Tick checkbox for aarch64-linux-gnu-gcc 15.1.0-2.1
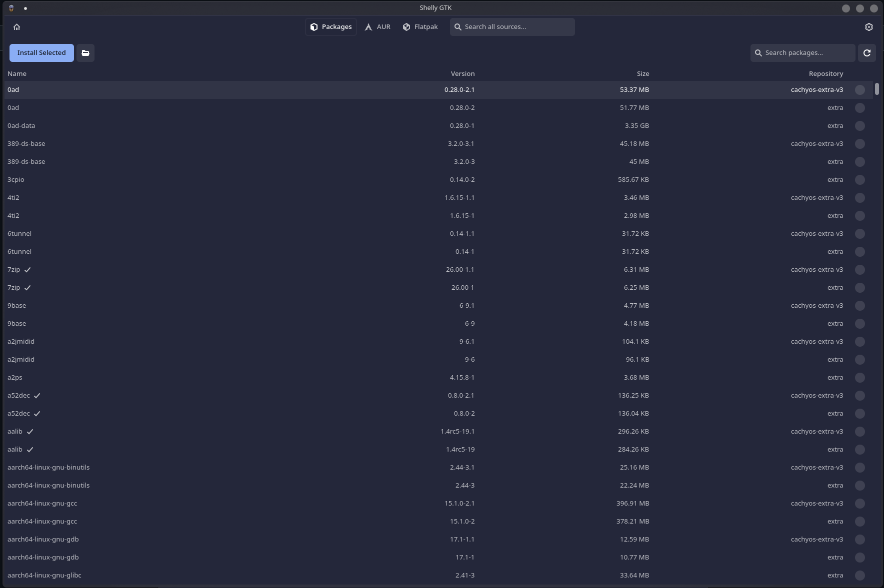 tap(860, 504)
